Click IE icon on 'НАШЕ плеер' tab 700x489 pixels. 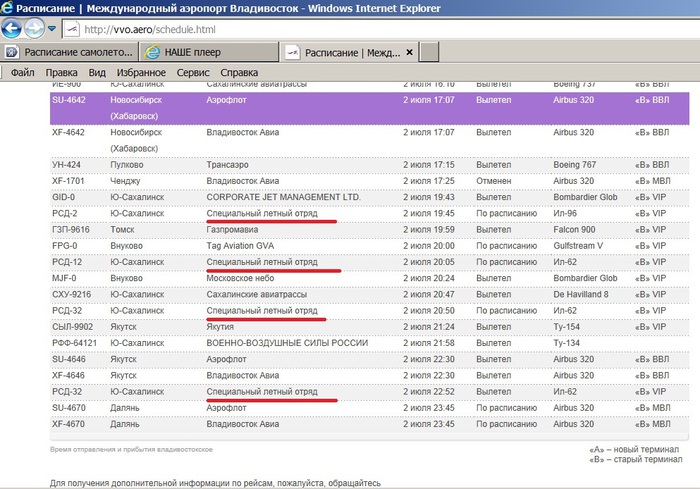pyautogui.click(x=152, y=52)
